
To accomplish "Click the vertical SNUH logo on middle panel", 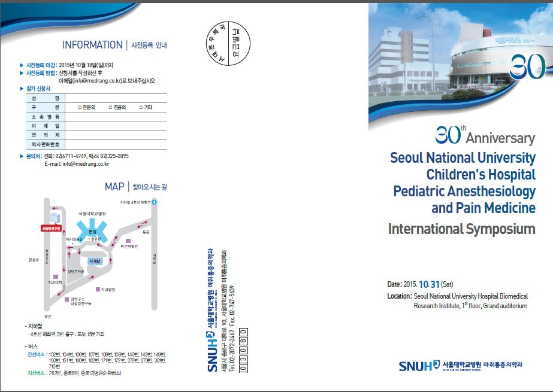I will click(212, 351).
